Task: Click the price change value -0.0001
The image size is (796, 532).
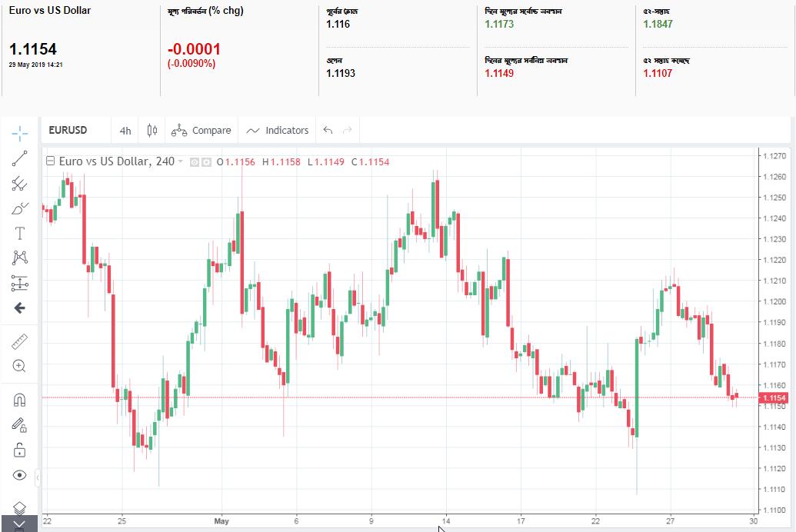Action: coord(194,49)
